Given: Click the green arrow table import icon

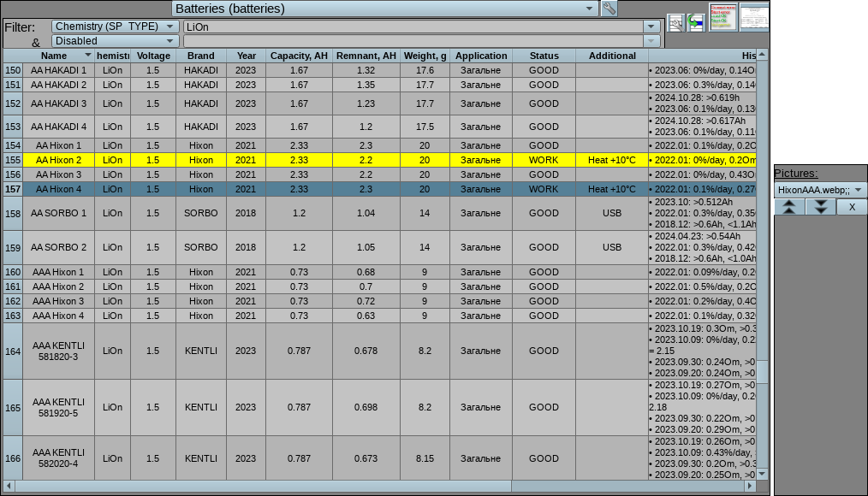Looking at the screenshot, I should tap(695, 23).
